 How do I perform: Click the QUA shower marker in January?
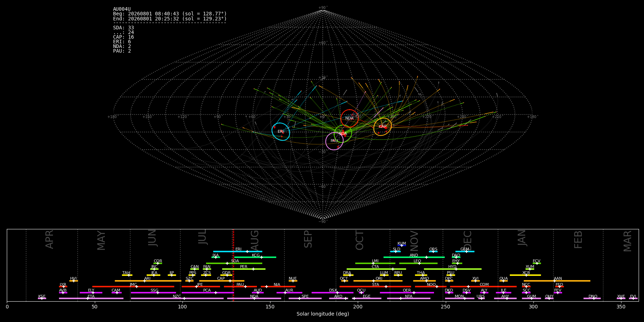pyautogui.click(x=503, y=281)
